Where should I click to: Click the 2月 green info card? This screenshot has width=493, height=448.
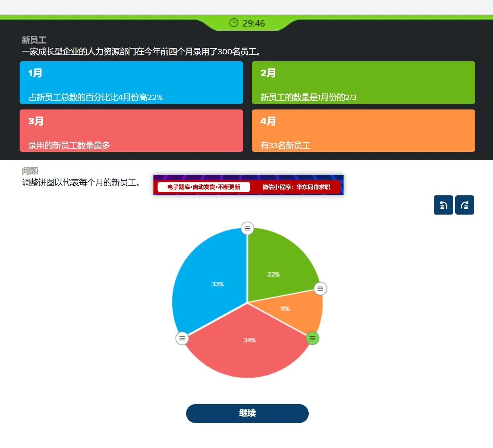tap(363, 83)
